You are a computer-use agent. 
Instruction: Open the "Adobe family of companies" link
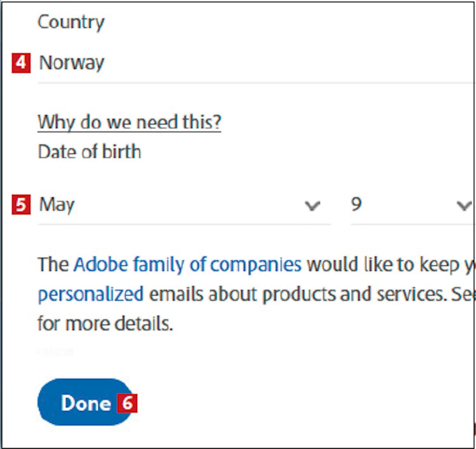tap(187, 264)
